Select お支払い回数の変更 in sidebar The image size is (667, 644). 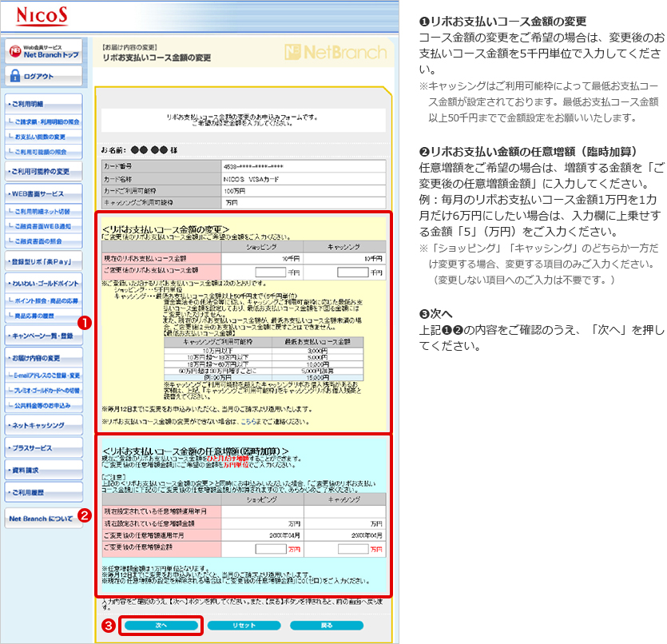(45, 137)
